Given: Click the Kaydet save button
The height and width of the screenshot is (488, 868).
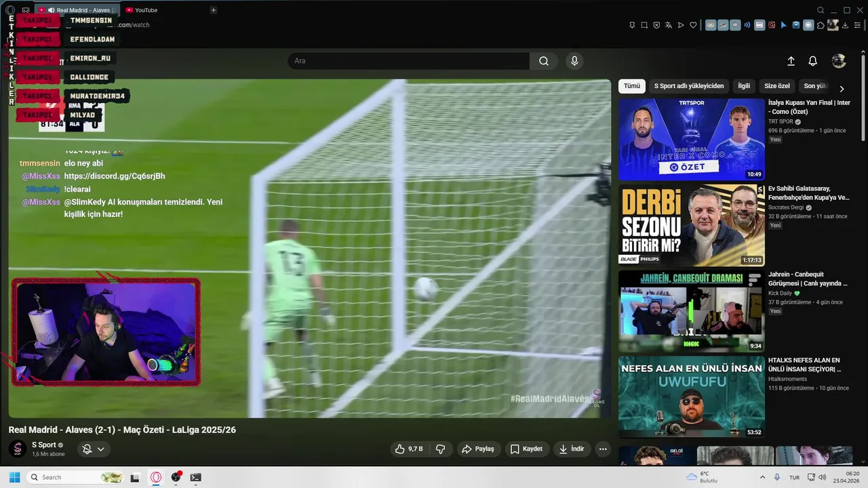Looking at the screenshot, I should pyautogui.click(x=526, y=449).
